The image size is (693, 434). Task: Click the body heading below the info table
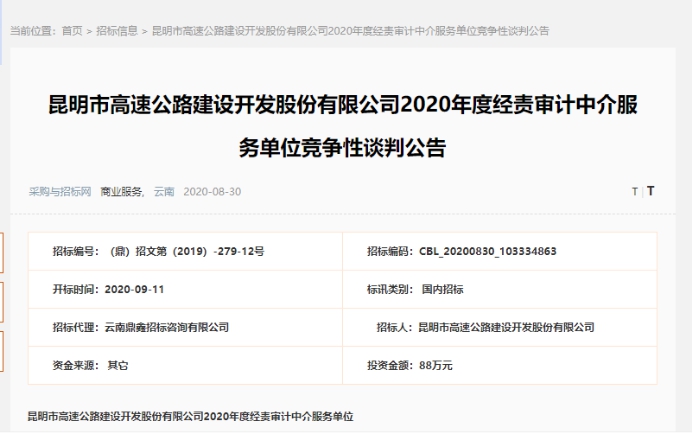click(x=190, y=415)
